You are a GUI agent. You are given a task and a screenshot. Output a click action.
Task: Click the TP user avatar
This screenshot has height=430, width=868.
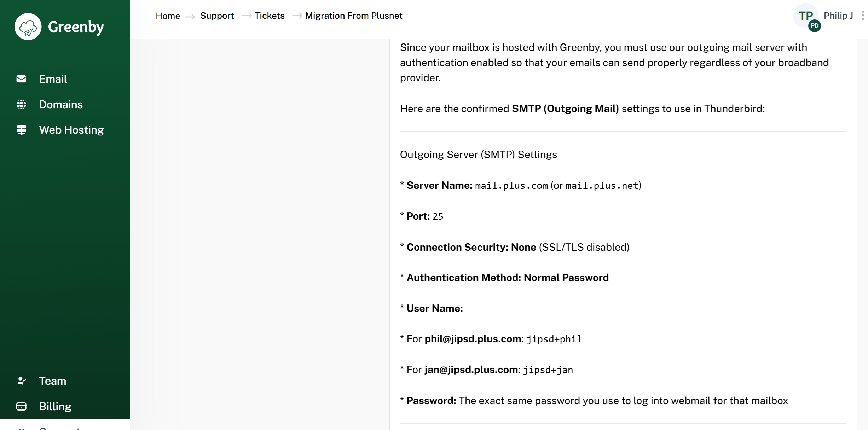point(805,16)
